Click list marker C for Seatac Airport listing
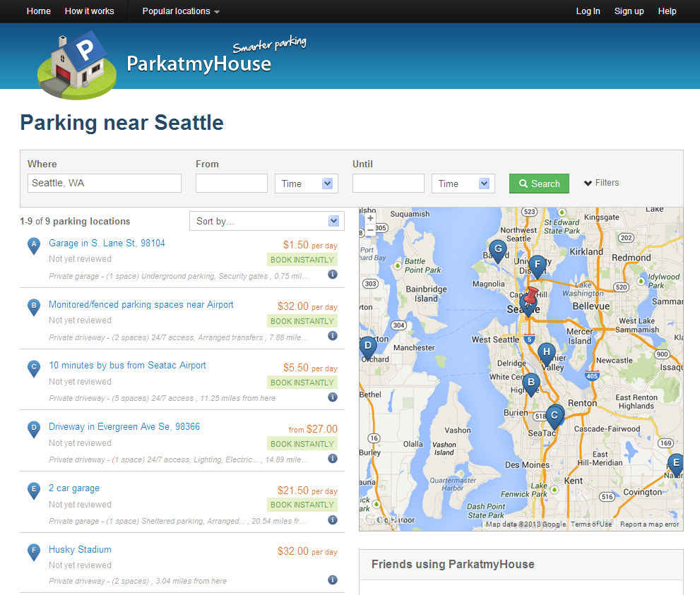This screenshot has width=700, height=595. click(x=34, y=368)
